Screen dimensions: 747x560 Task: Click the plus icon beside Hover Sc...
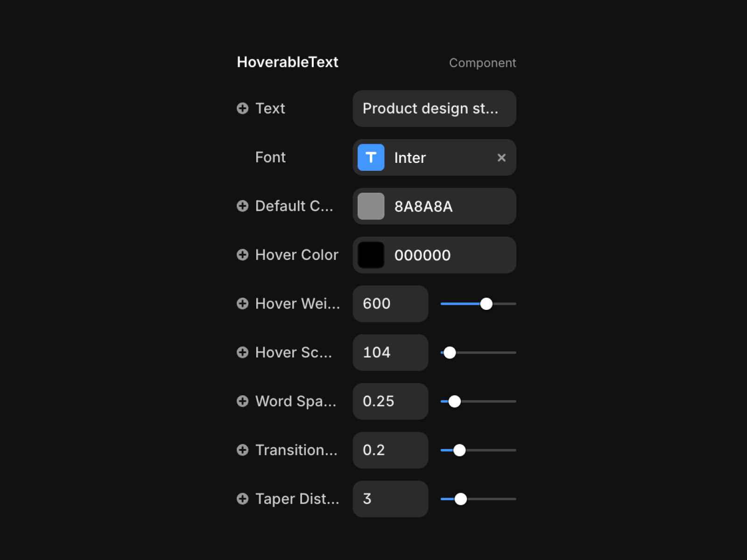tap(242, 352)
